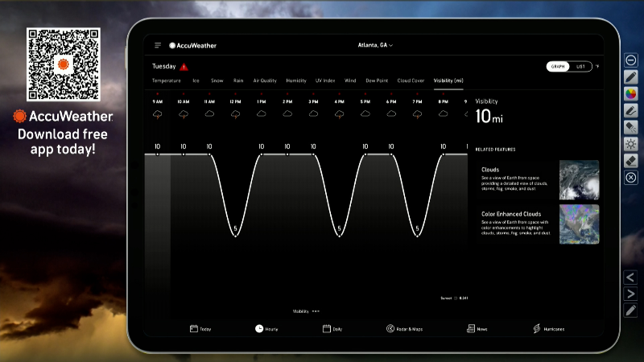This screenshot has width=644, height=362.
Task: Open the Color Enhanced Clouds thumbnail
Action: pyautogui.click(x=579, y=224)
